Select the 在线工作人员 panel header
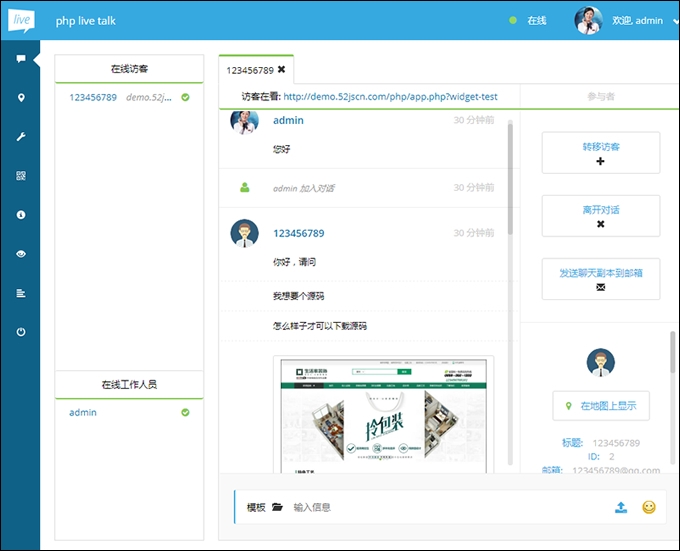 point(129,385)
